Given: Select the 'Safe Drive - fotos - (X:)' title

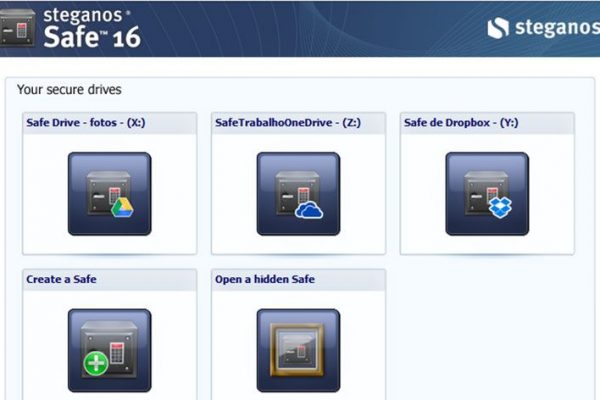Looking at the screenshot, I should tap(86, 123).
